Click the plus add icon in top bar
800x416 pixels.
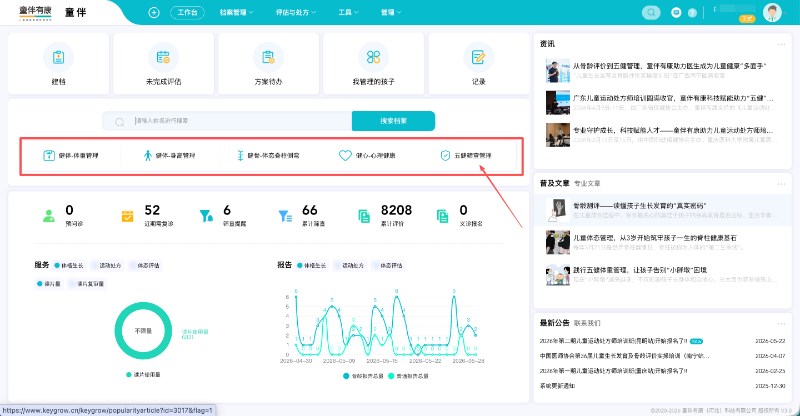154,13
